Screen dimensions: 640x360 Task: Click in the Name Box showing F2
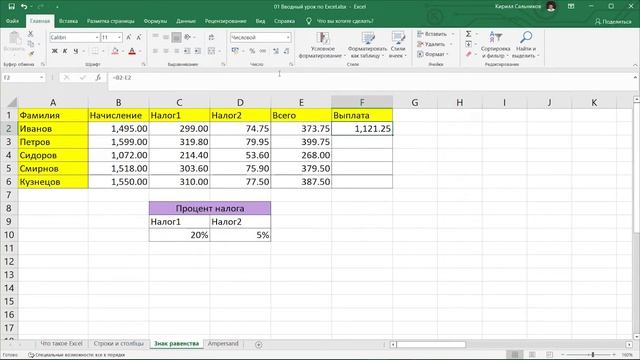(x=20, y=78)
